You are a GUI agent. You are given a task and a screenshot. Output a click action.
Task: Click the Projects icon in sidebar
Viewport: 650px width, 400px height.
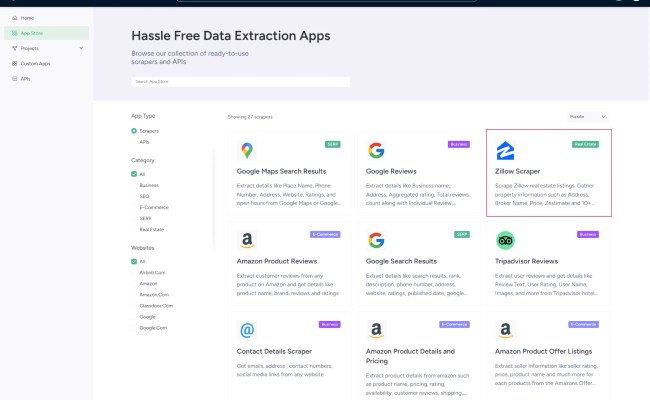click(15, 48)
